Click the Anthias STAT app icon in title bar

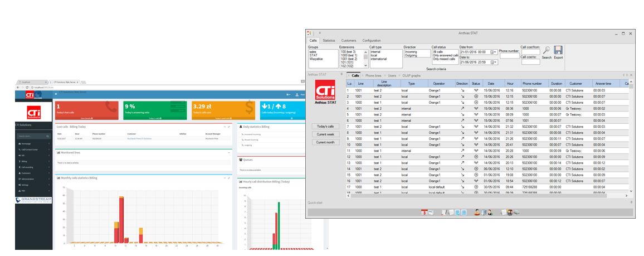[309, 33]
